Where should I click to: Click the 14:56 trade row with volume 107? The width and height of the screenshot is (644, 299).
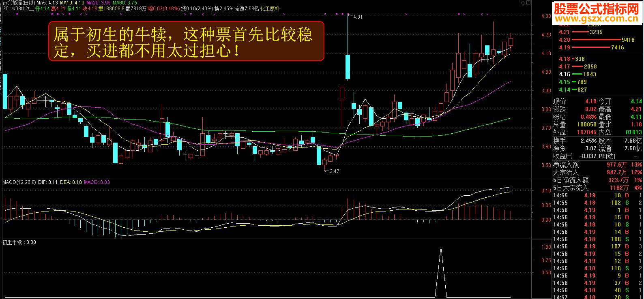pos(597,246)
